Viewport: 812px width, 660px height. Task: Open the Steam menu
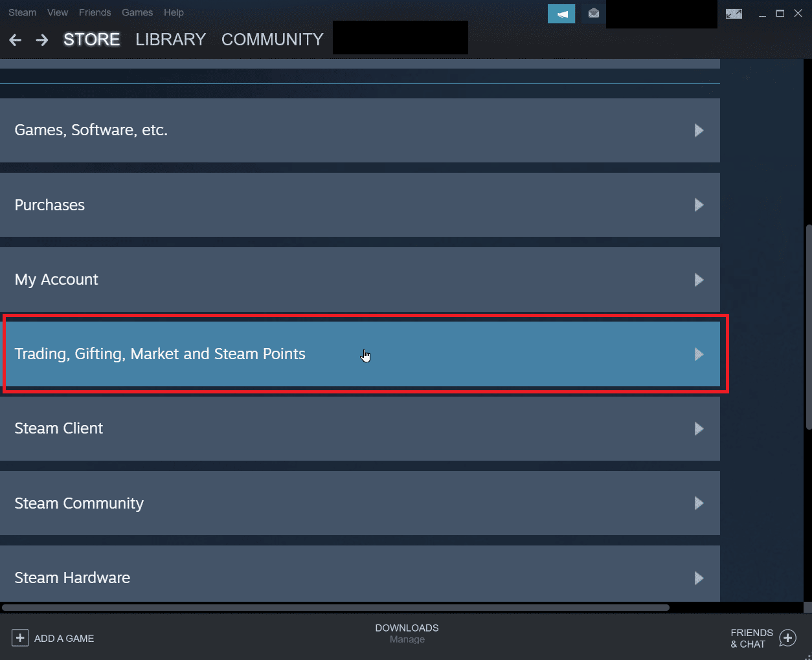click(22, 12)
